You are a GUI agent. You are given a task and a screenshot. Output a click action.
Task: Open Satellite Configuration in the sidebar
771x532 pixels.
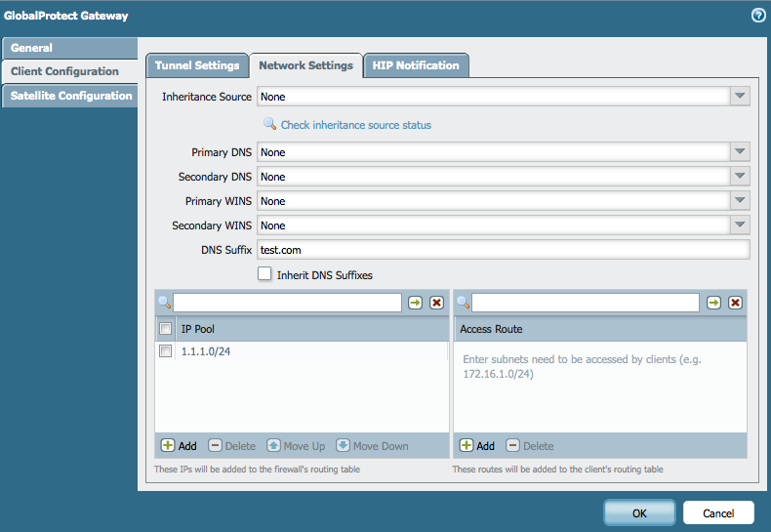[70, 96]
